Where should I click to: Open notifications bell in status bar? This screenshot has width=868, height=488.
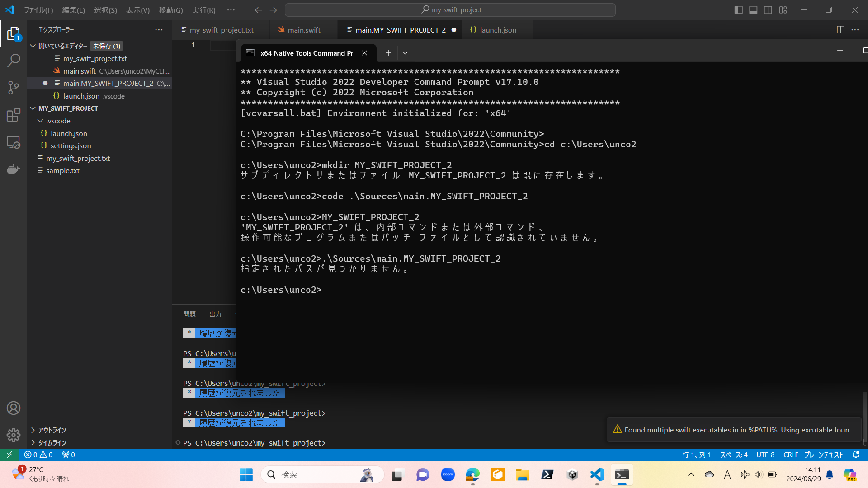point(856,455)
